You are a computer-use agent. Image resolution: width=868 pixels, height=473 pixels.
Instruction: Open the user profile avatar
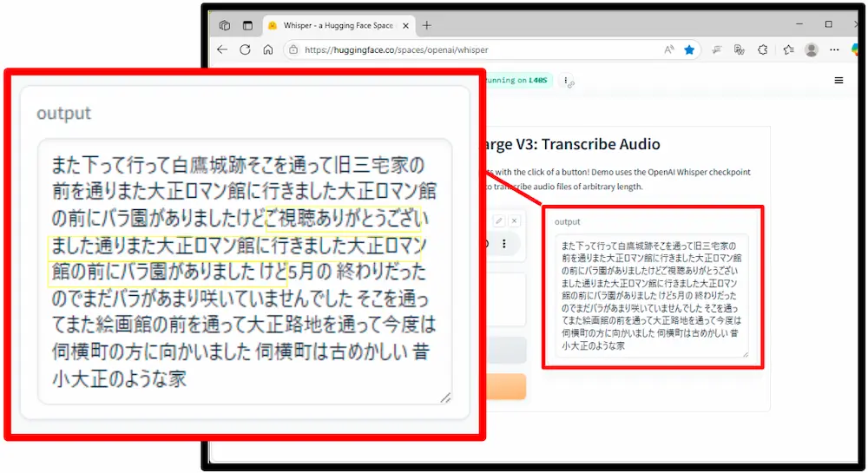click(812, 49)
